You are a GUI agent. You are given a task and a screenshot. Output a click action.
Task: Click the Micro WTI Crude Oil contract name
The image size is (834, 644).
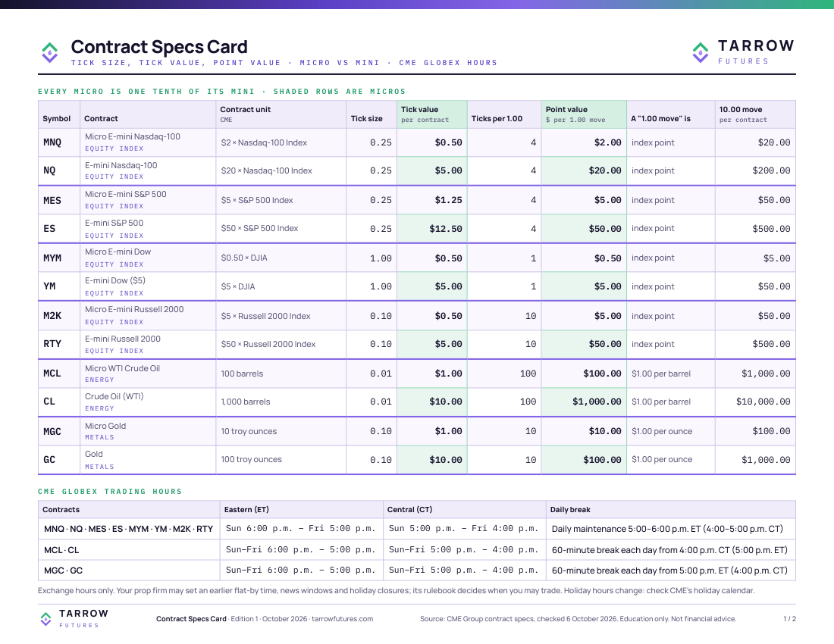pos(122,368)
